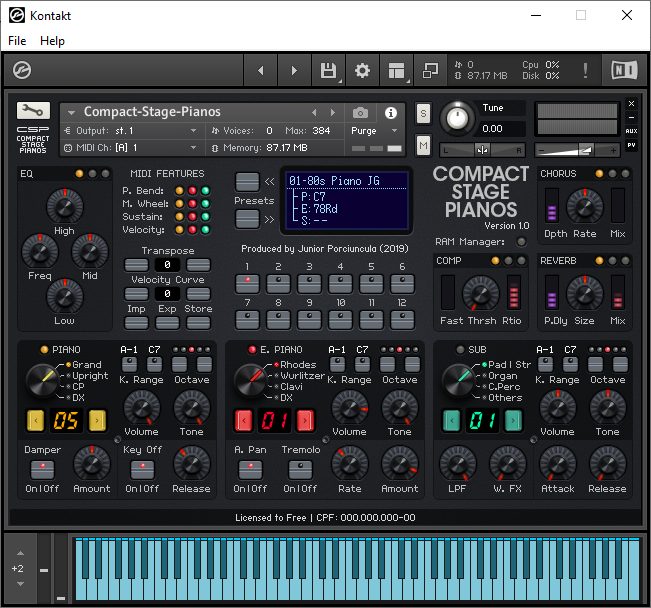Click the preset display screen
651x608 pixels.
[347, 201]
